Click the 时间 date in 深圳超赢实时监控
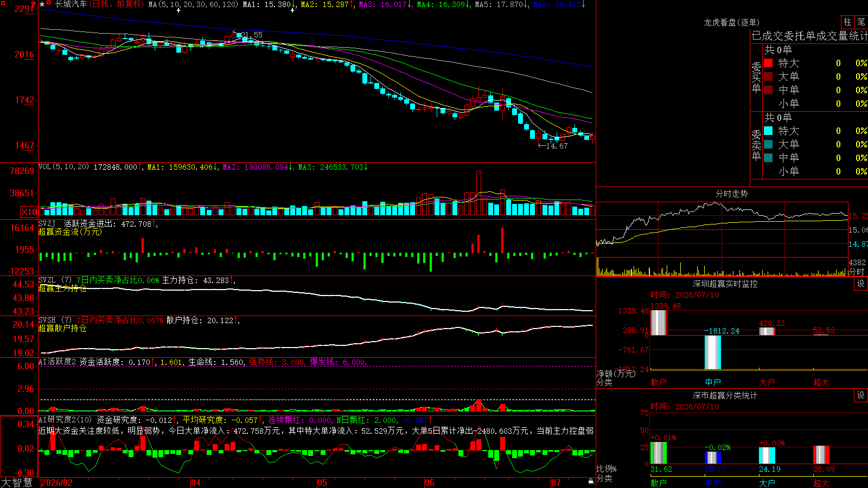The height and width of the screenshot is (488, 868). (x=685, y=295)
